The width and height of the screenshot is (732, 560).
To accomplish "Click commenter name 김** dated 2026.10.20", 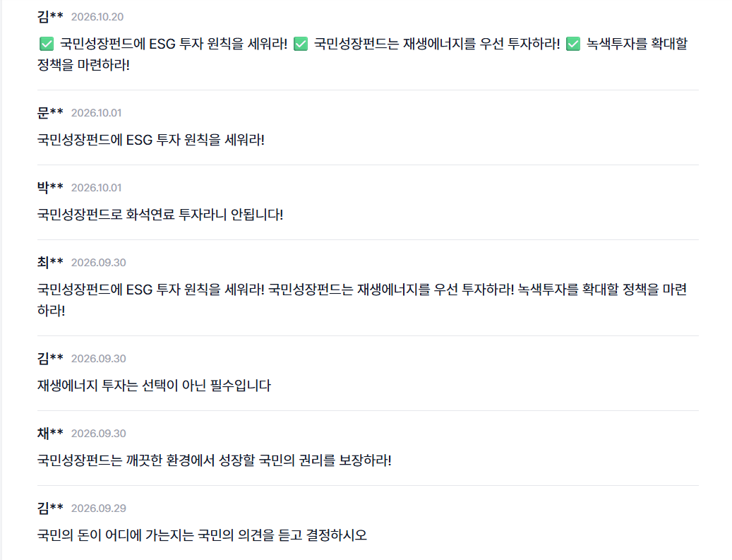I will pyautogui.click(x=50, y=16).
